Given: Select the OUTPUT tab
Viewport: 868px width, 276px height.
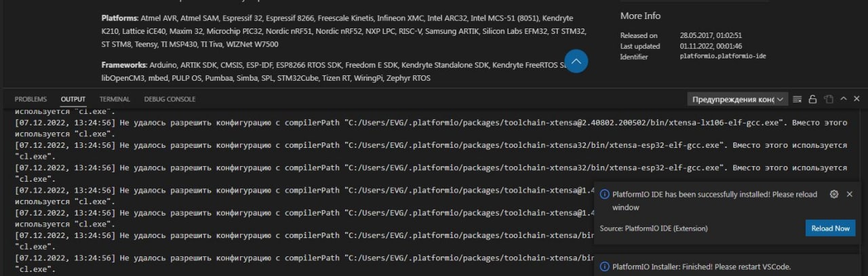Looking at the screenshot, I should [x=73, y=99].
